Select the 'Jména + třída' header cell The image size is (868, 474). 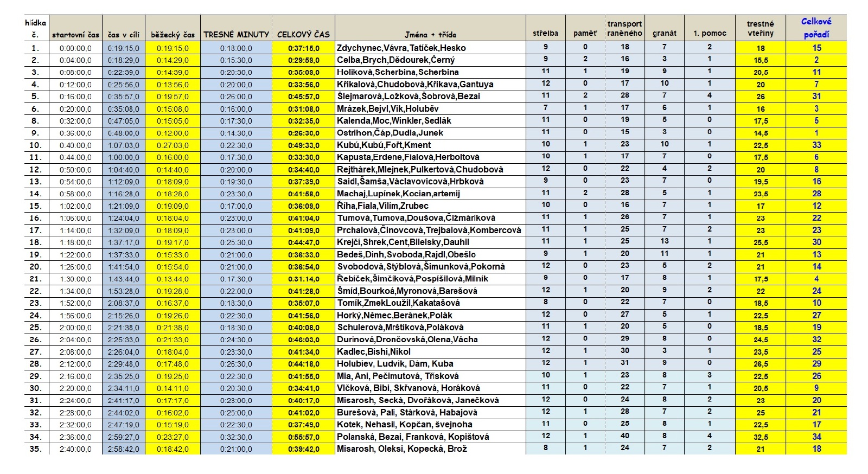[430, 34]
